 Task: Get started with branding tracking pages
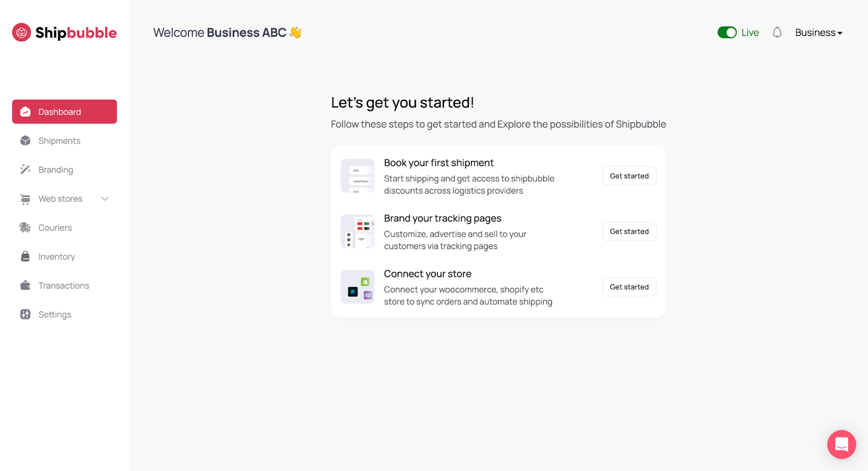click(x=629, y=231)
